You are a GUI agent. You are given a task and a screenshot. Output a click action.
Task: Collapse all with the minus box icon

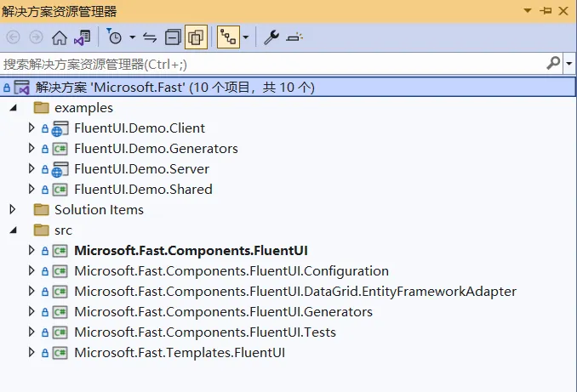(173, 37)
